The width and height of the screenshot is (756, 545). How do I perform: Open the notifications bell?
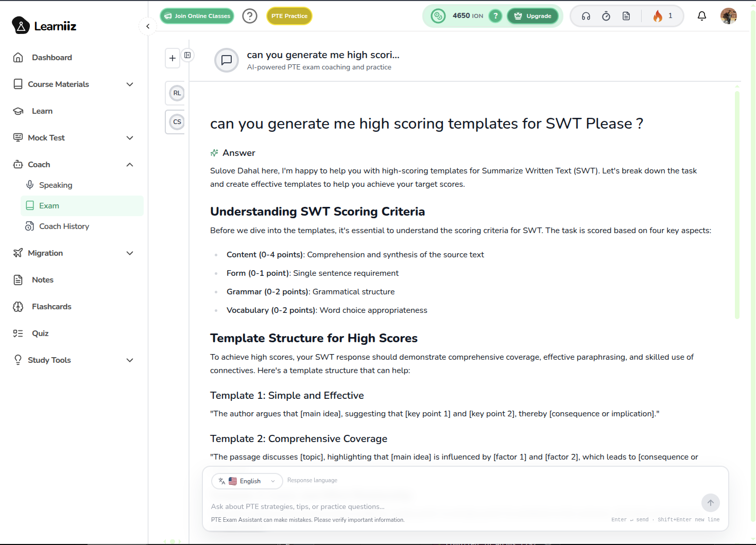coord(701,16)
